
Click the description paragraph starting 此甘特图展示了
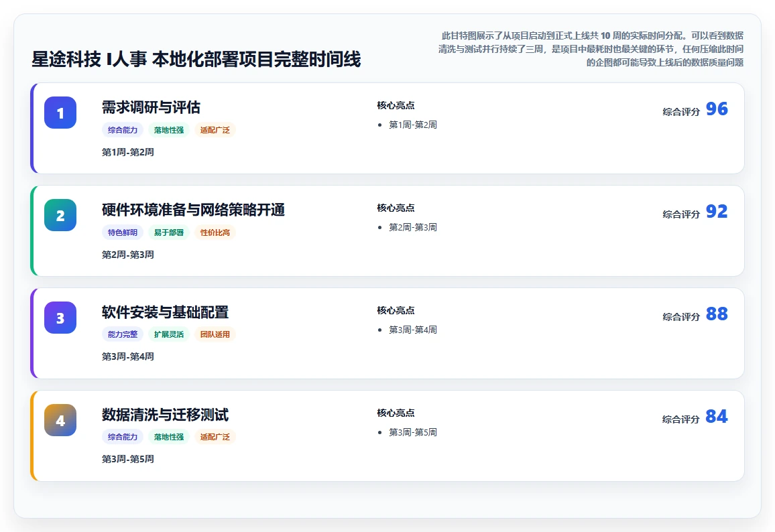591,49
